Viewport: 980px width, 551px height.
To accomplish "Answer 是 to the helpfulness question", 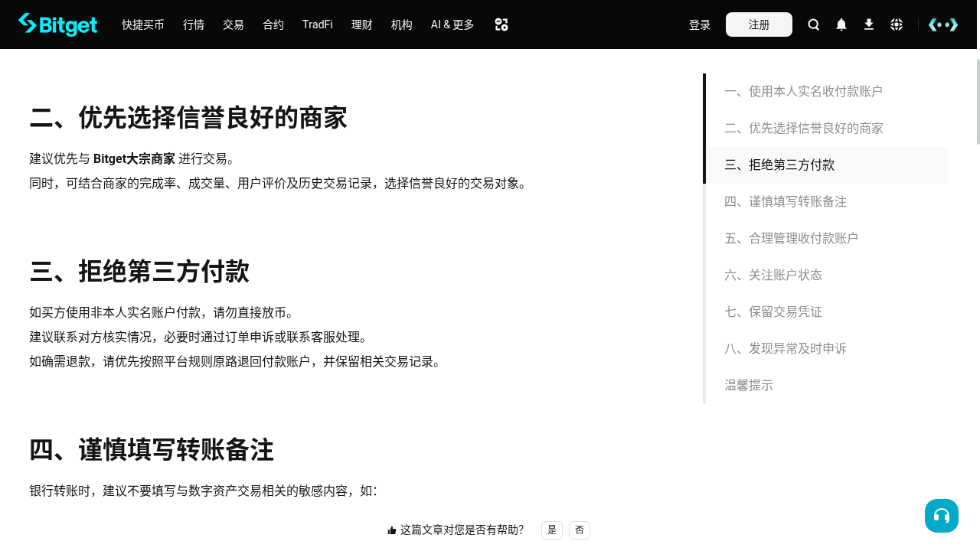I will coord(552,530).
